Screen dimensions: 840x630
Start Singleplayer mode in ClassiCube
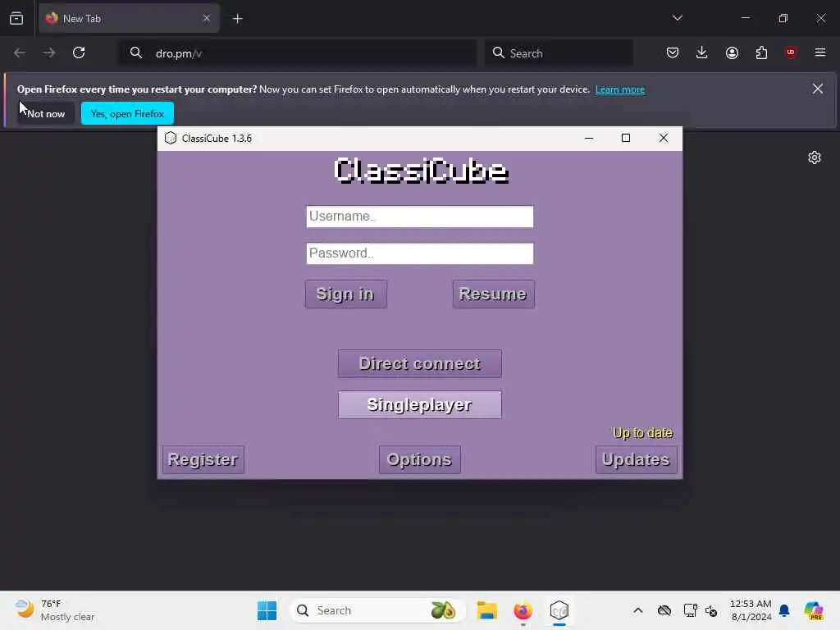pyautogui.click(x=419, y=404)
